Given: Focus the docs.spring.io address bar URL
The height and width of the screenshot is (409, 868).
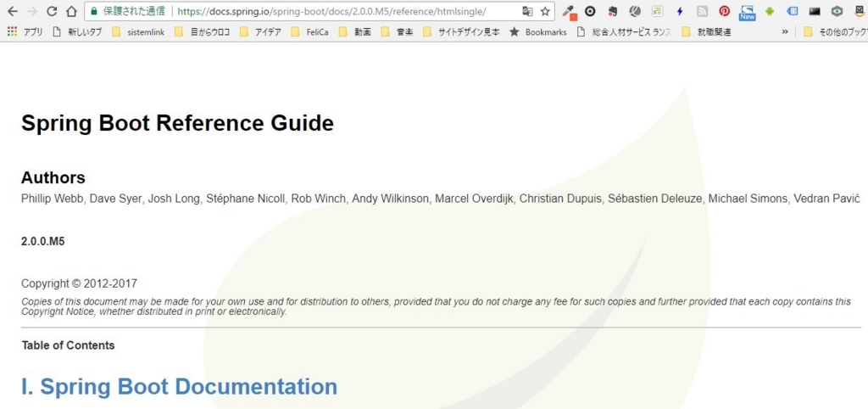Looking at the screenshot, I should tap(331, 11).
